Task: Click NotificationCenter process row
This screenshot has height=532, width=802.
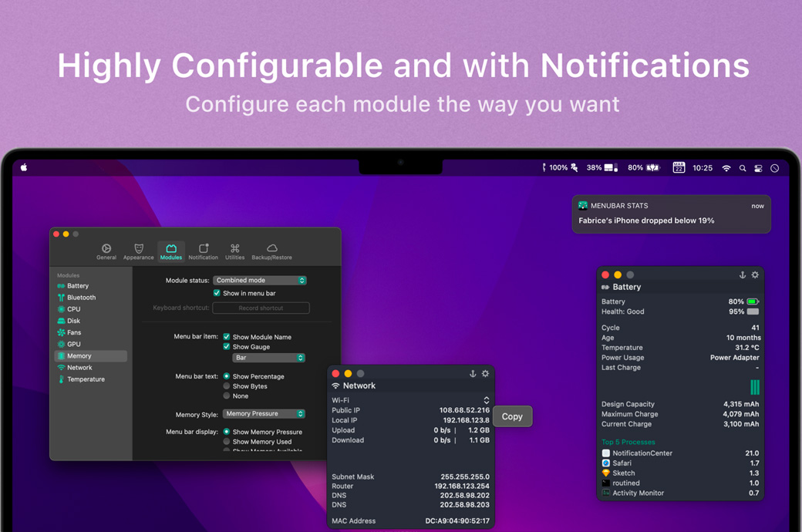Action: pos(680,453)
